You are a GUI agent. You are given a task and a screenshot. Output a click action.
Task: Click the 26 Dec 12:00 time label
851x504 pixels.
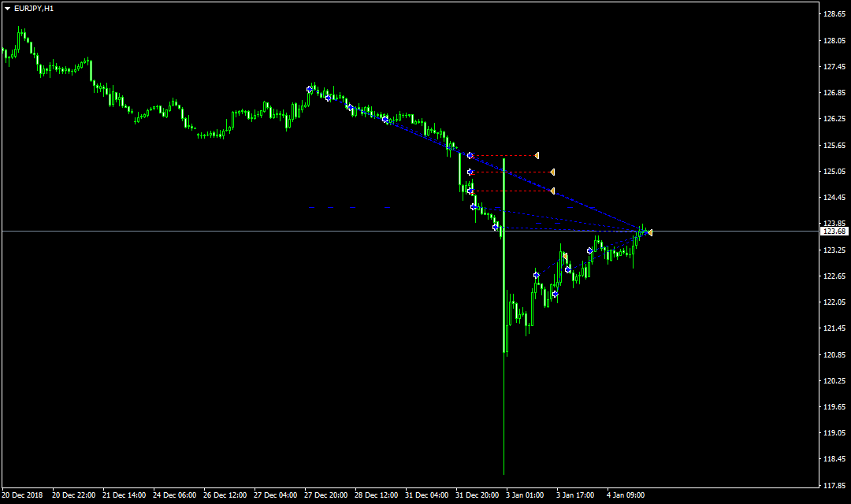(225, 495)
